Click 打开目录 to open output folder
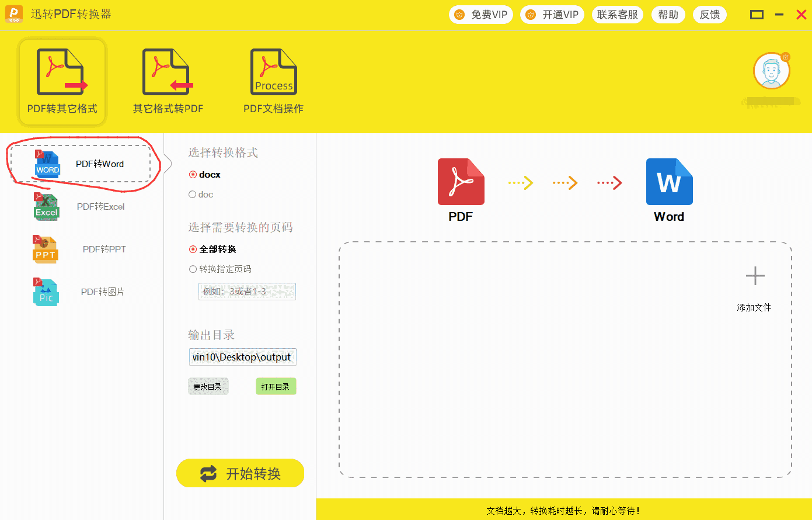 276,386
